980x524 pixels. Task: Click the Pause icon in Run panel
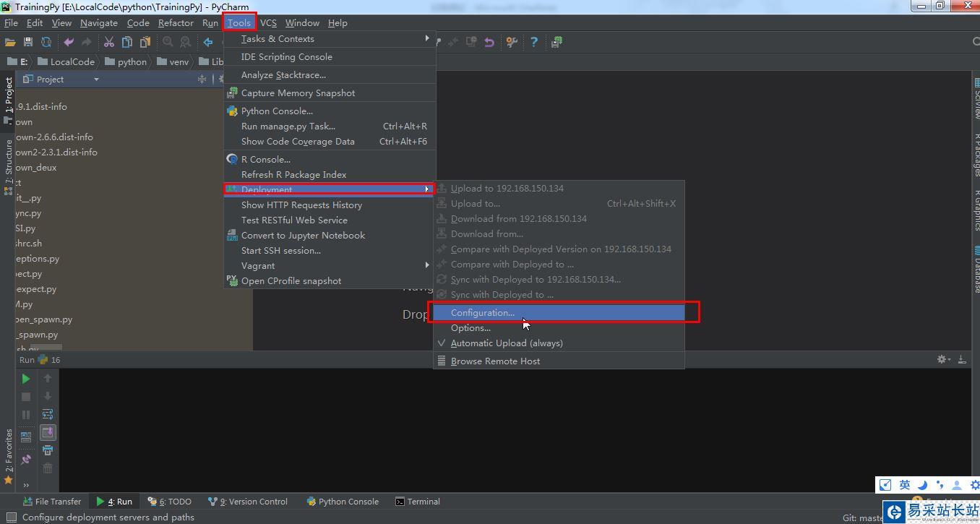[26, 414]
